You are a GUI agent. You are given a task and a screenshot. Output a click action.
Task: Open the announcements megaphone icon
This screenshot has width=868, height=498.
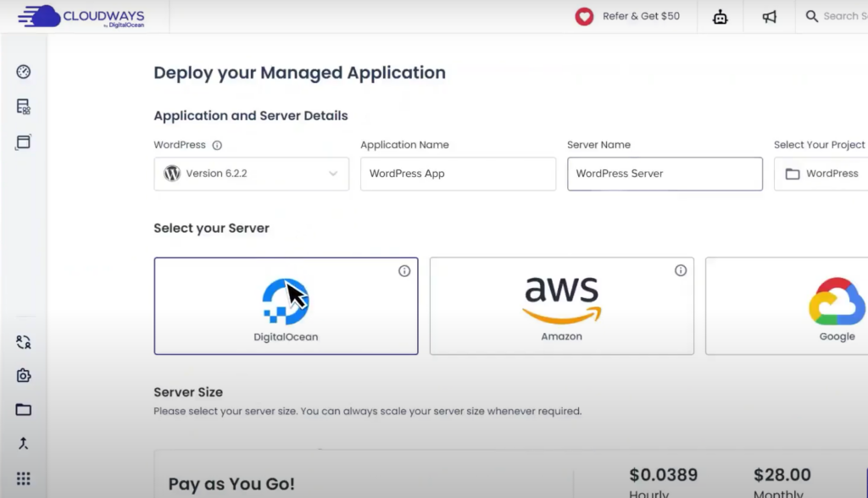[x=770, y=17]
